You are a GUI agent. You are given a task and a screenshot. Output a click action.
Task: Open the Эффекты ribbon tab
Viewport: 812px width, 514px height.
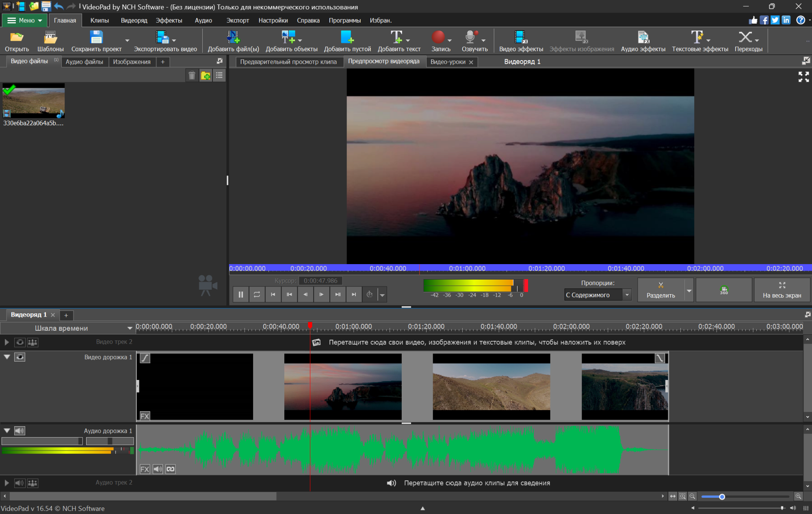coord(169,20)
